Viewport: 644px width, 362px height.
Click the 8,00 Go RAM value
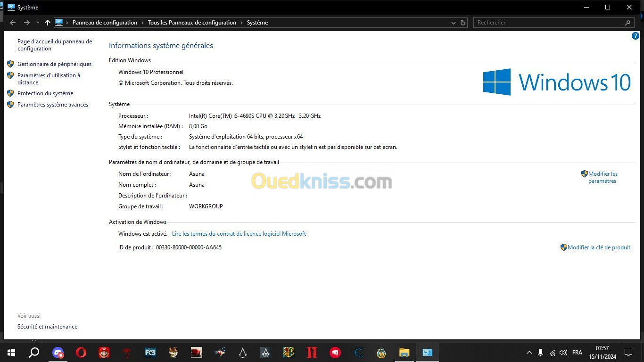coord(198,126)
